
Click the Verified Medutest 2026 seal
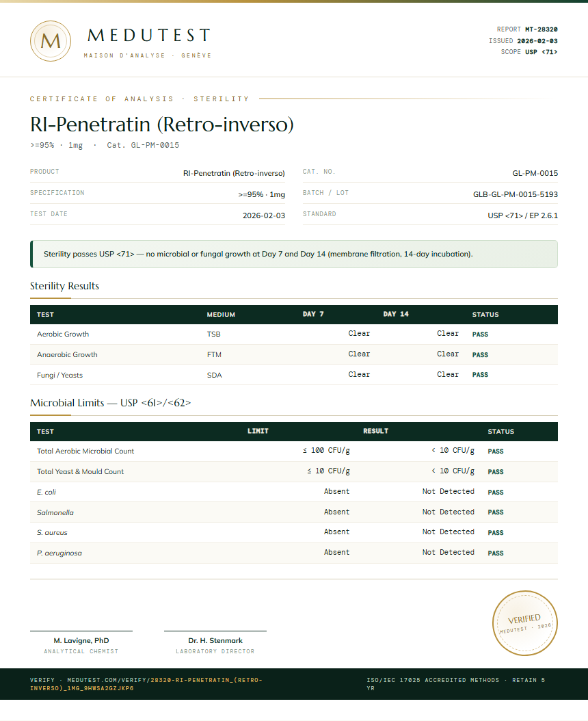[x=525, y=623]
